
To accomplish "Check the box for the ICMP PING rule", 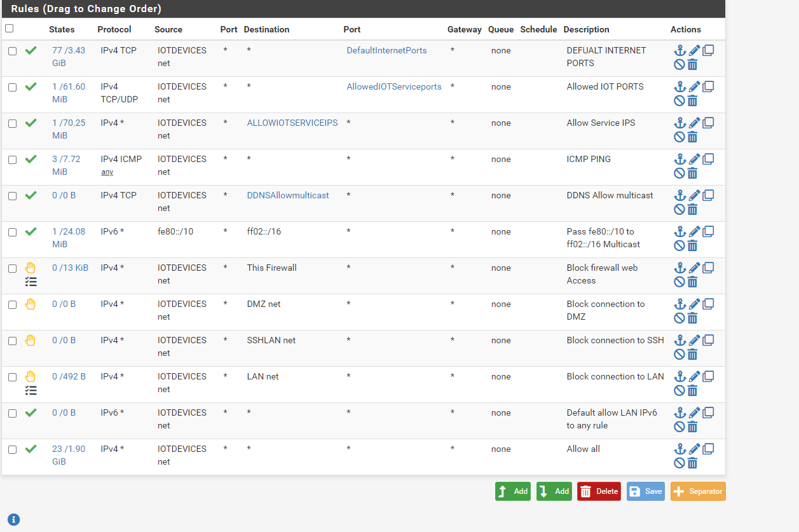I will (12, 160).
